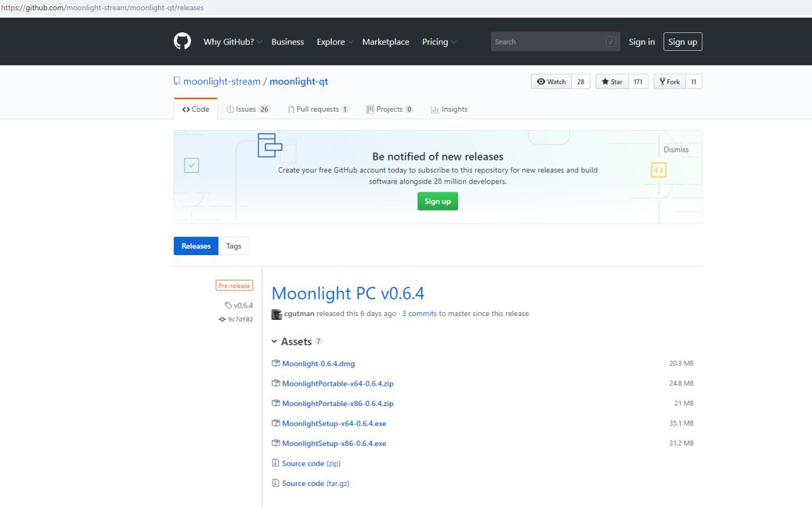Click the Pre-release label
The width and height of the screenshot is (812, 507).
click(x=234, y=286)
